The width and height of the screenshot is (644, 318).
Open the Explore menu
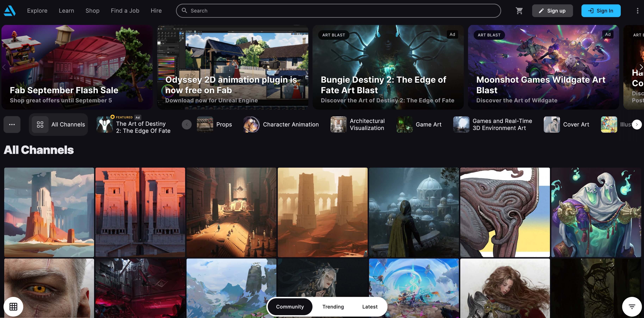coord(37,11)
